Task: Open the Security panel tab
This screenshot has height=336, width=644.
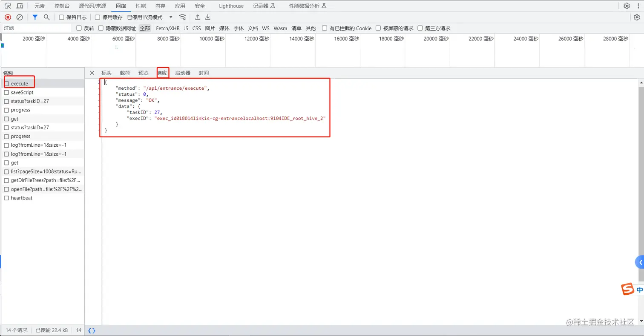Action: 200,6
